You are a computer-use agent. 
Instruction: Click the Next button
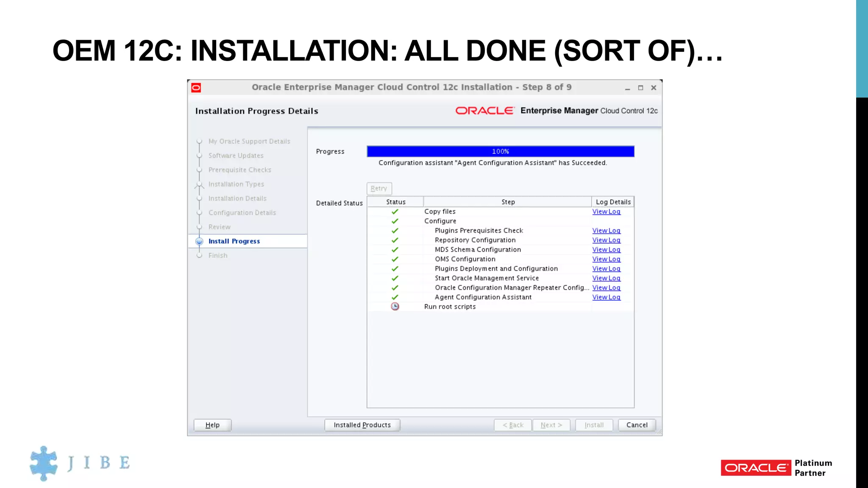tap(551, 425)
